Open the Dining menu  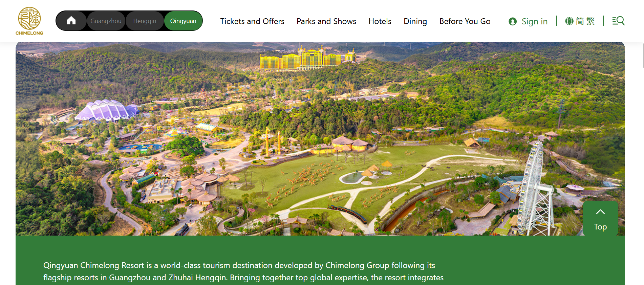(x=415, y=21)
